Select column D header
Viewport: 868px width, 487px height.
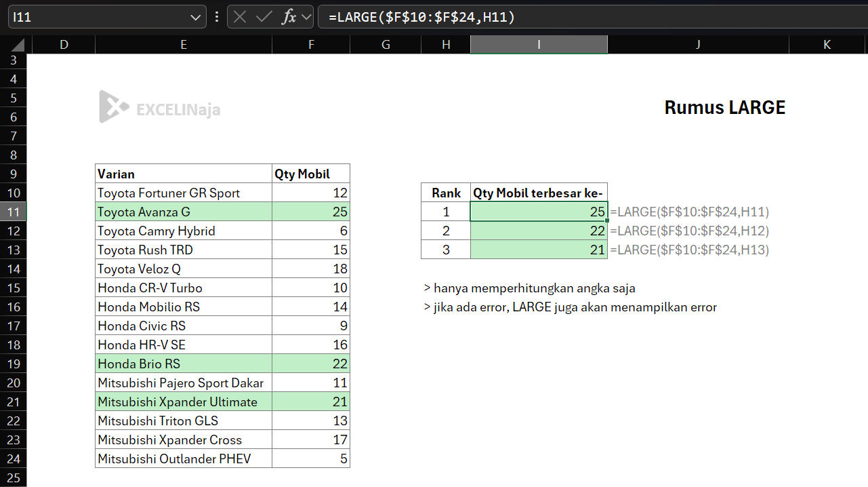pyautogui.click(x=64, y=45)
